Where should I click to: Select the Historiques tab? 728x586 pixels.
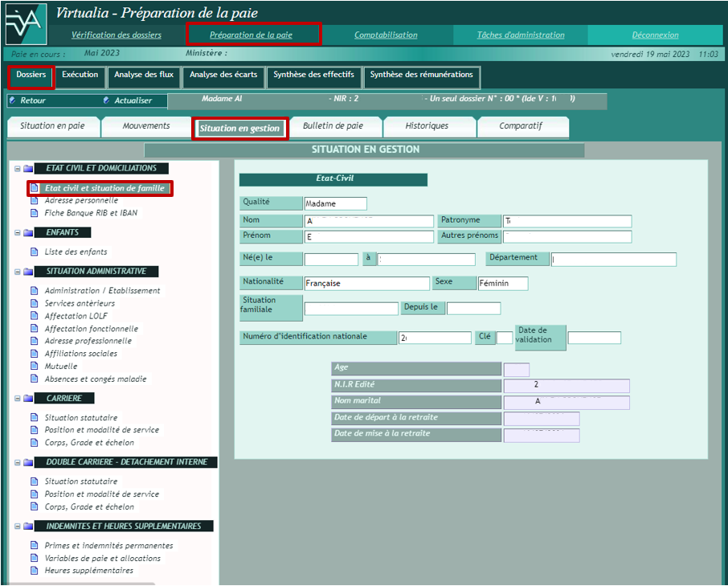click(427, 126)
